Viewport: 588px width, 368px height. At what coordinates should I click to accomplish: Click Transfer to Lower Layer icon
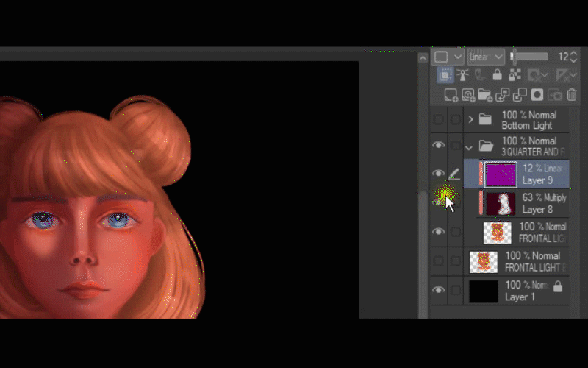503,95
